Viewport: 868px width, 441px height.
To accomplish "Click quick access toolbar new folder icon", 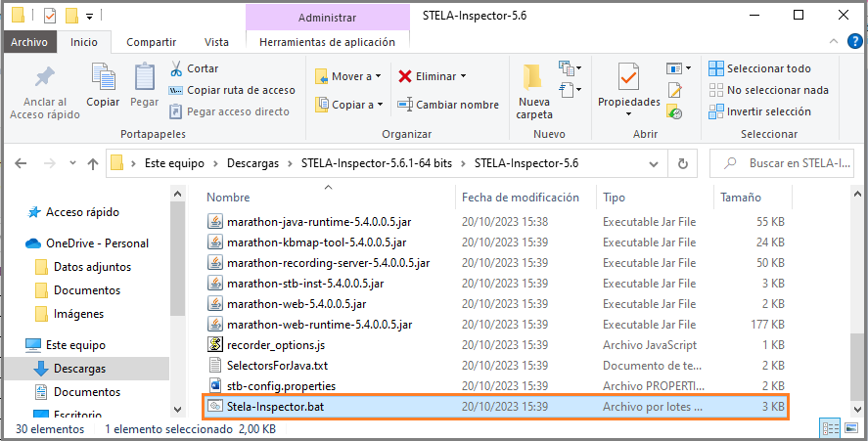I will click(72, 16).
